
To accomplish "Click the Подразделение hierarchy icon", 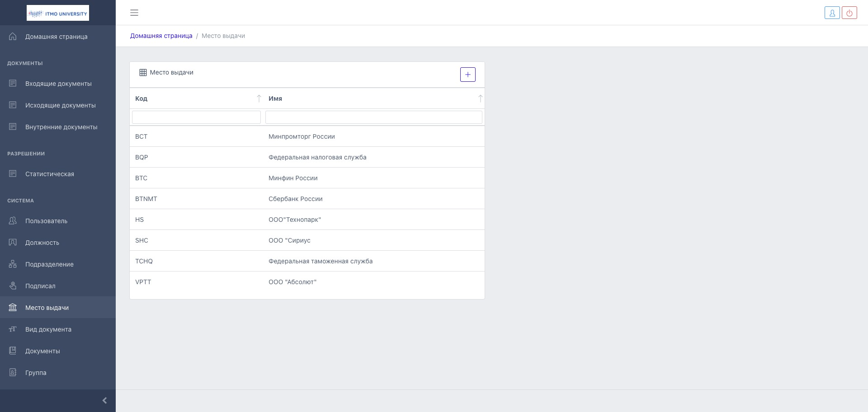I will (13, 264).
